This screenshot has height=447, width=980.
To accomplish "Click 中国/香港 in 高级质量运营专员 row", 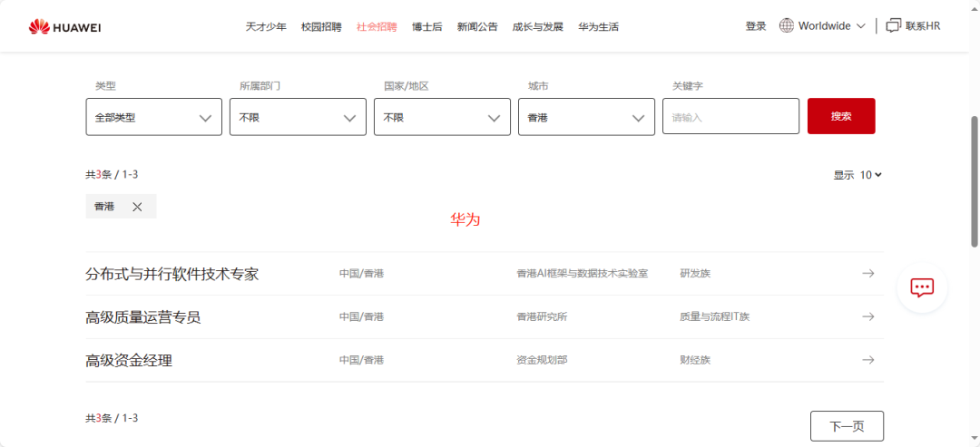I will (361, 317).
